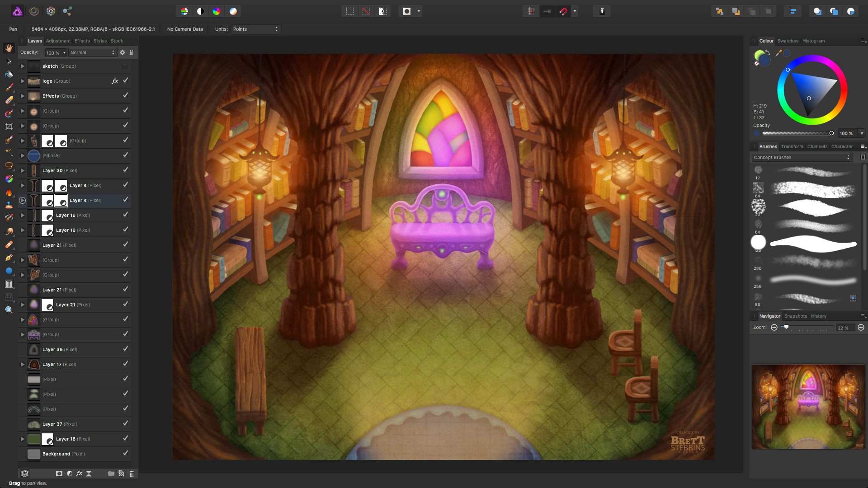This screenshot has height=488, width=868.
Task: Apply Auto Colours from toolbar
Action: [x=217, y=11]
